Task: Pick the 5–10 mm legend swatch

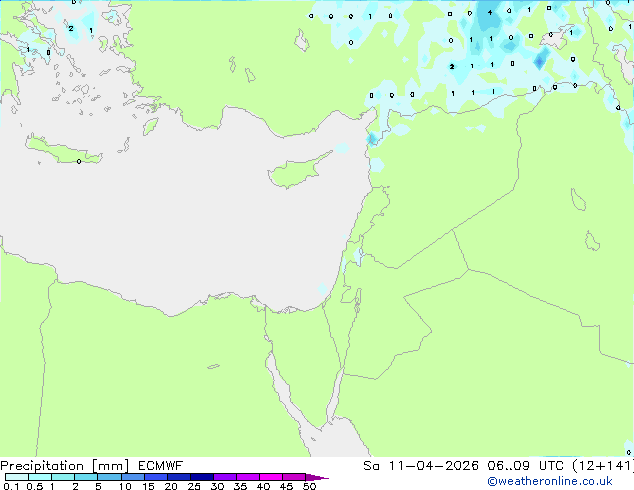Action: (109, 477)
